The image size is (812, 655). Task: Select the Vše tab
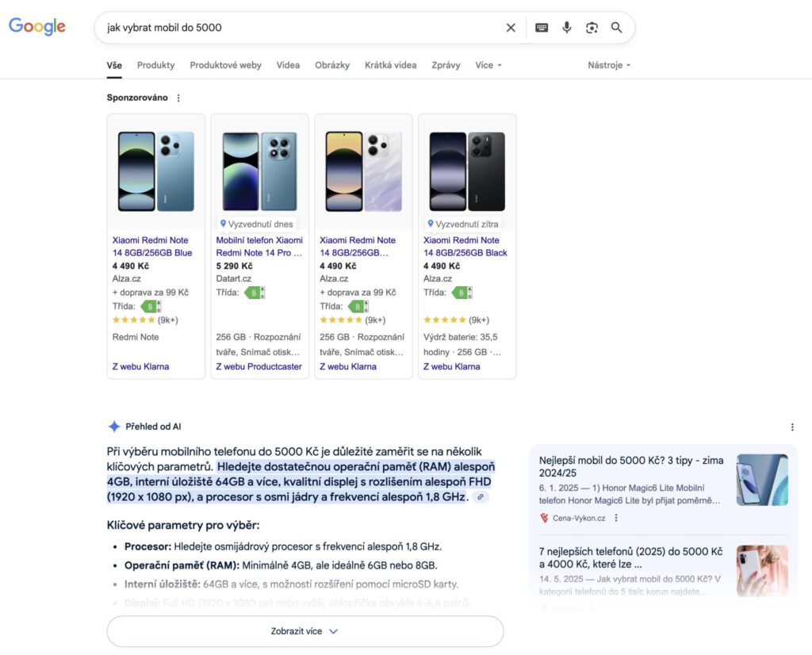tap(114, 65)
